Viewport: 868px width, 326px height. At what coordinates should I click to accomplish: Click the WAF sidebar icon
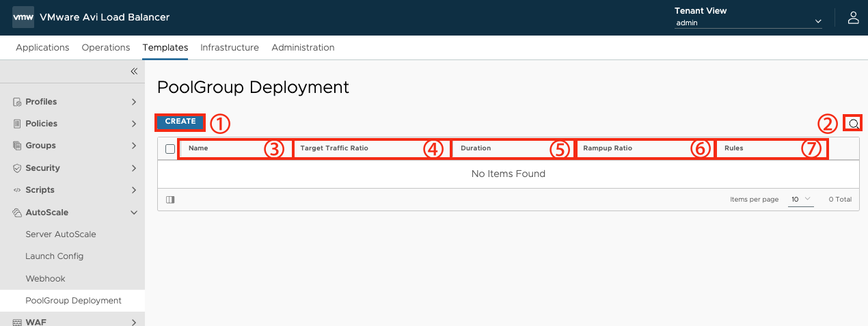click(x=18, y=322)
